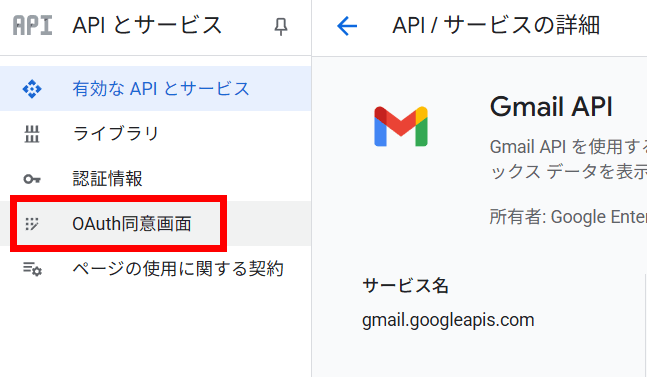Pin the API とサービス sidebar
Image resolution: width=647 pixels, height=377 pixels.
coord(281,27)
